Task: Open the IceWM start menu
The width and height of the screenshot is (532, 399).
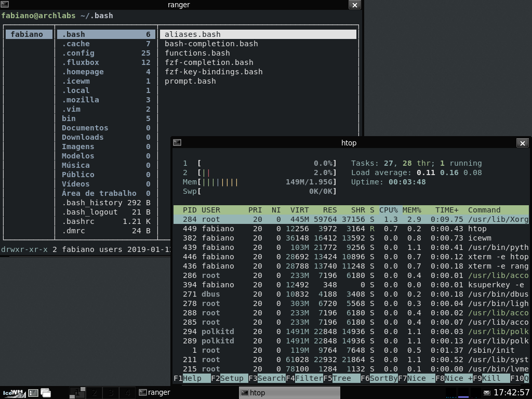Action: (14, 393)
